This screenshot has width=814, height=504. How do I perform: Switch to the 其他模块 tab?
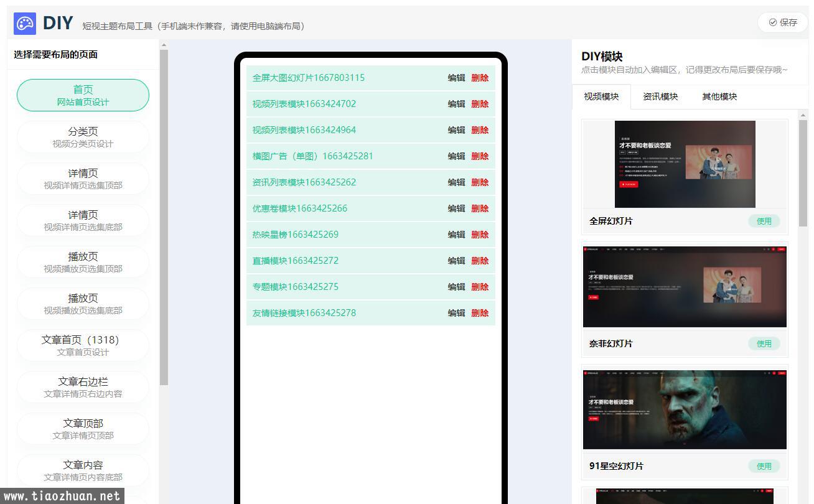[x=719, y=96]
